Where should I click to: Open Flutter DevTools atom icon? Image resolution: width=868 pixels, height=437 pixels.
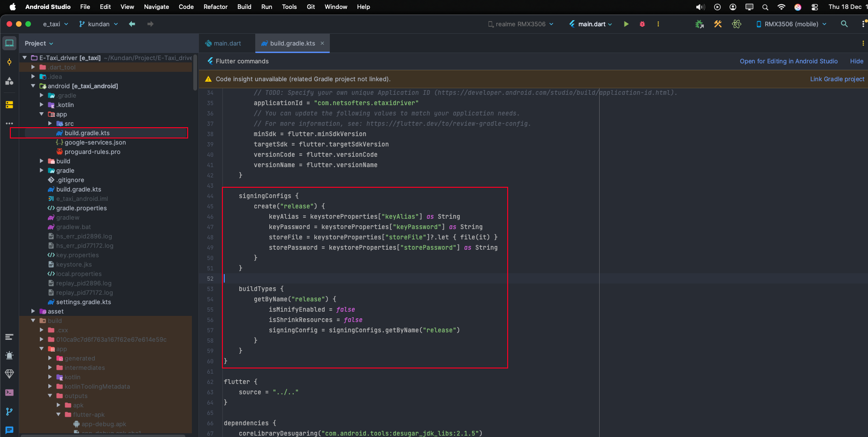tap(737, 24)
